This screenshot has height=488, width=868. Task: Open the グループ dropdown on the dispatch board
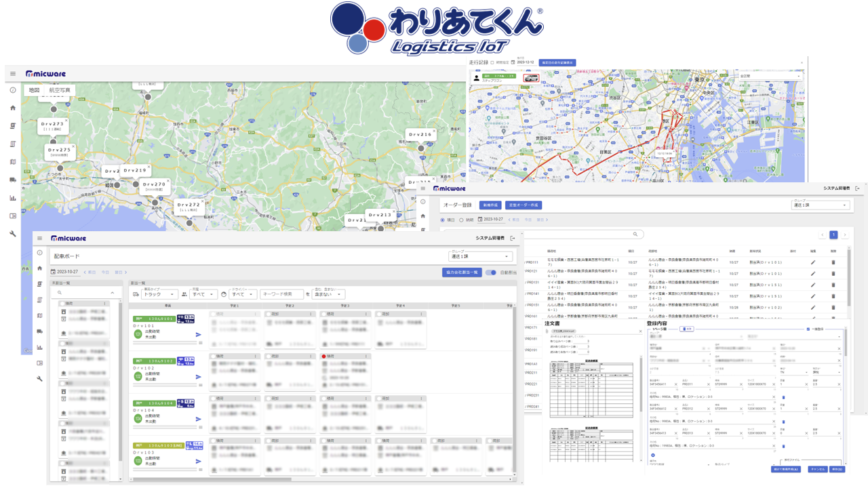click(x=480, y=257)
